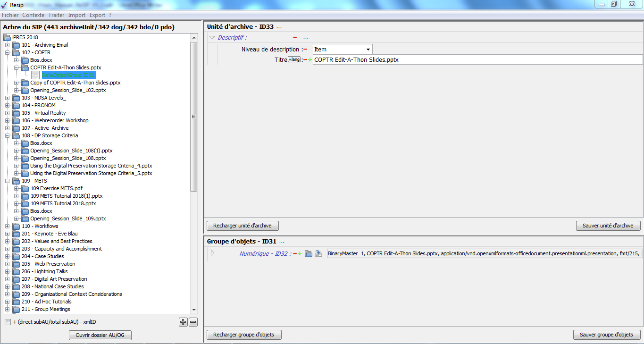Enable the direct subAU/total subAU xmlID checkbox
Screen dimensions: 644x344
[8, 322]
